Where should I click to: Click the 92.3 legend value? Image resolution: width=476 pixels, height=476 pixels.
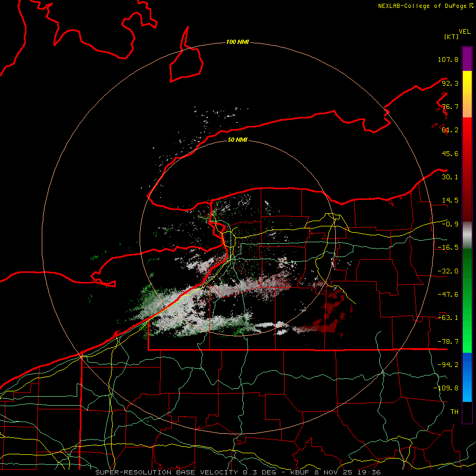pos(450,83)
